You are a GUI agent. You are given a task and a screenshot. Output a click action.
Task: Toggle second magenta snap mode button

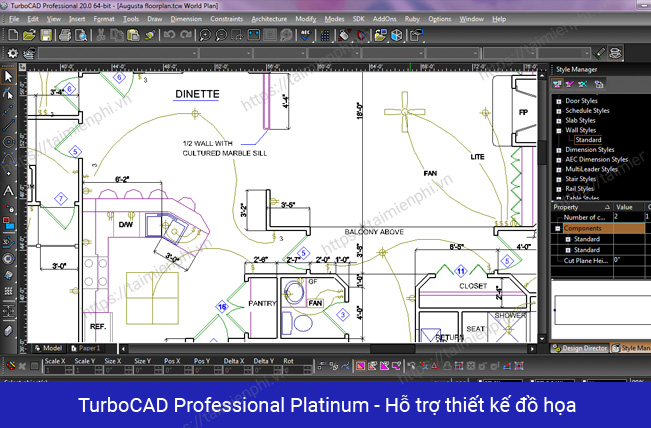(x=372, y=366)
